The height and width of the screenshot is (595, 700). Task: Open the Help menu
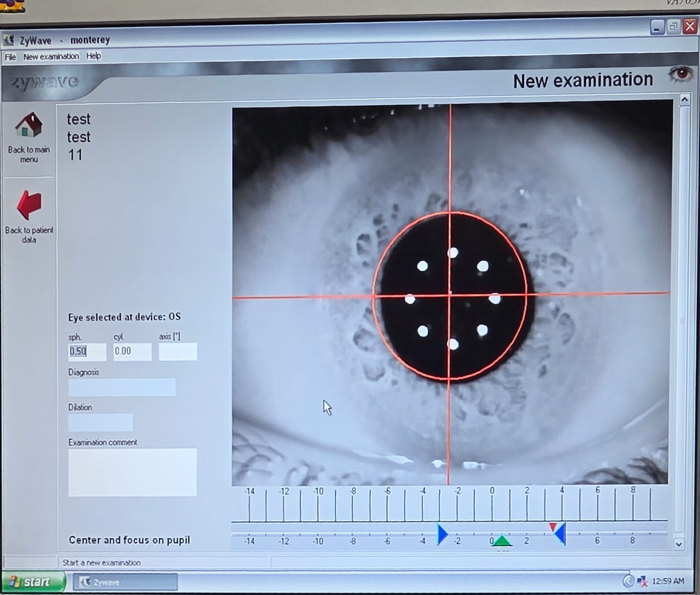click(94, 56)
